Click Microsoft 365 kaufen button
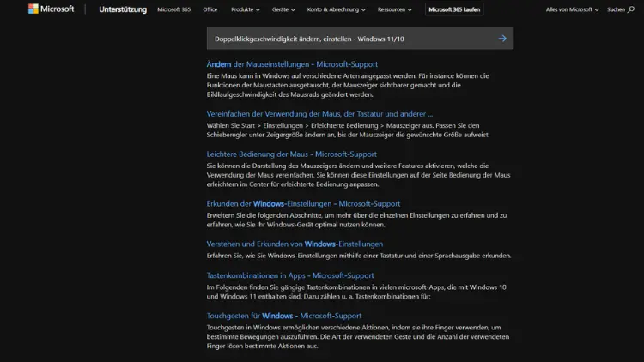 454,9
